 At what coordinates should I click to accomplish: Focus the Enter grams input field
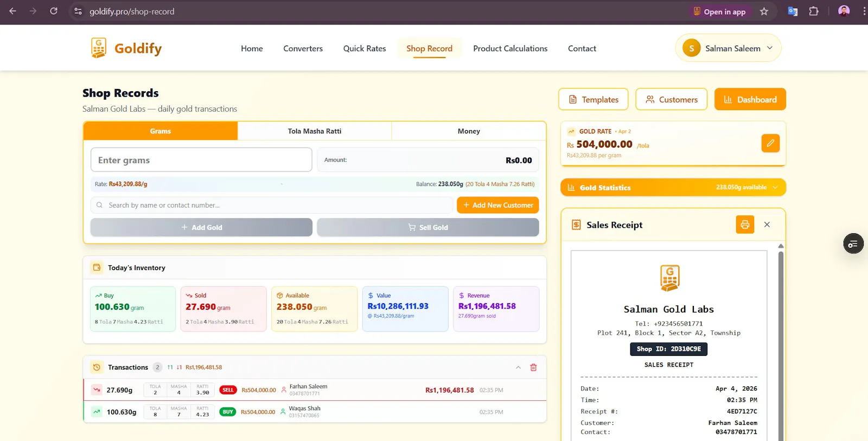tap(201, 160)
